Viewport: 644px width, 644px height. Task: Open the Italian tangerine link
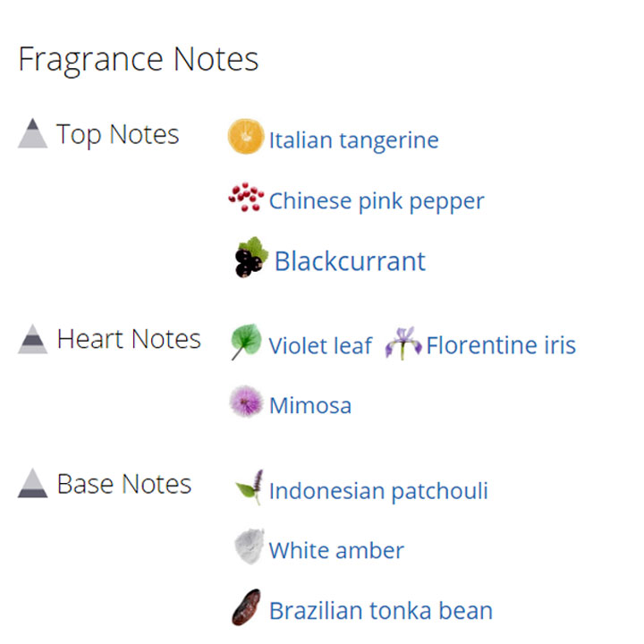pos(353,140)
